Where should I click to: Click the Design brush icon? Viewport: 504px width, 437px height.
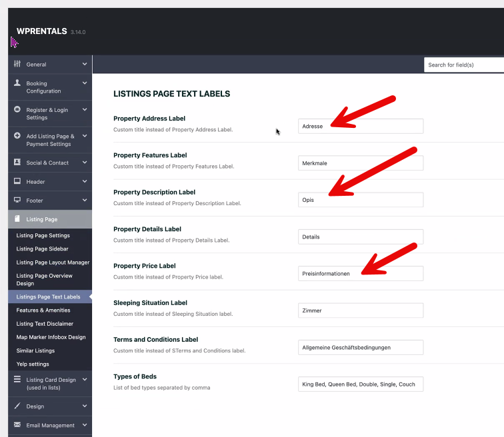(17, 406)
